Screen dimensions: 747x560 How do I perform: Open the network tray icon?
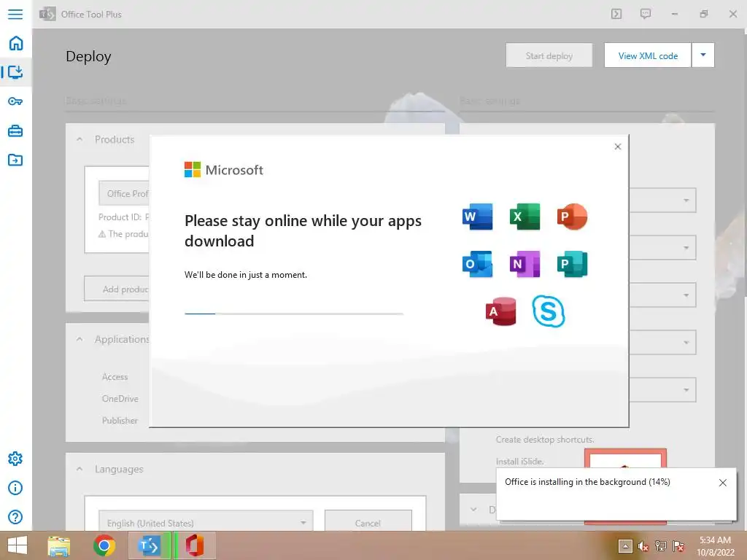(661, 546)
